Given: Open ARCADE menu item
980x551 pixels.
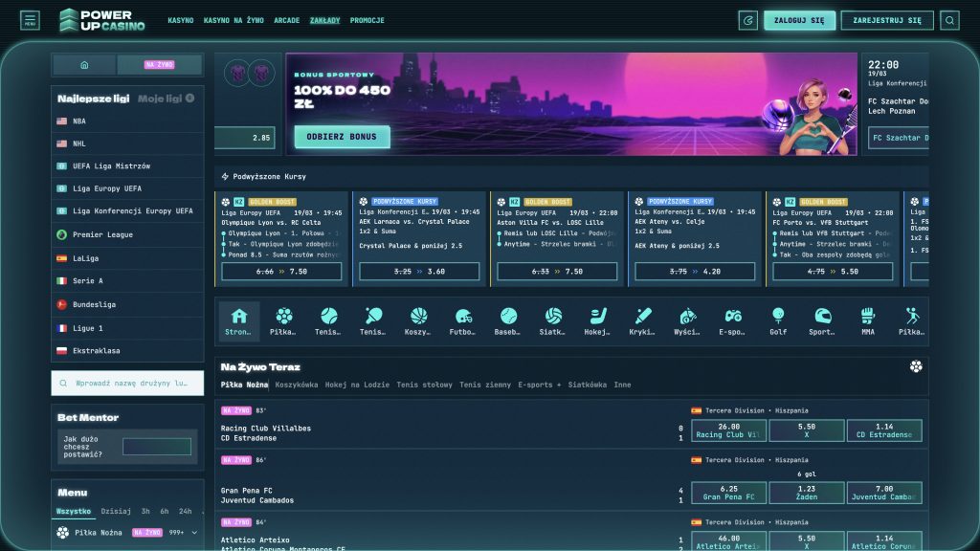Looking at the screenshot, I should pyautogui.click(x=287, y=21).
